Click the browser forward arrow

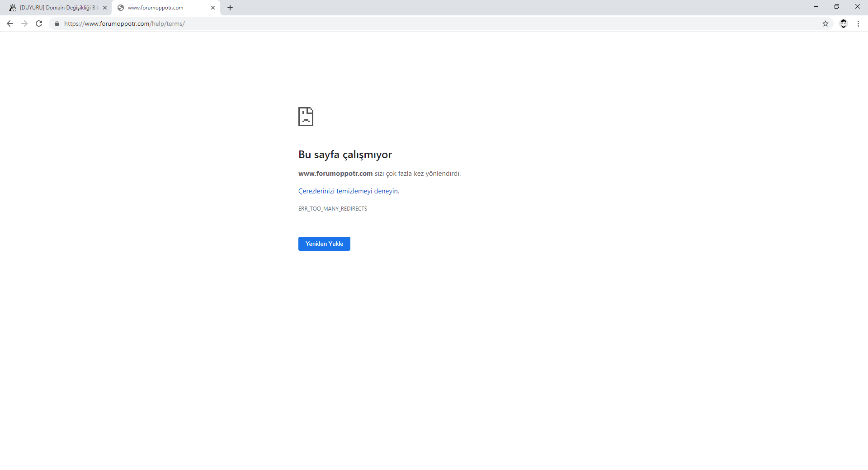pos(24,23)
